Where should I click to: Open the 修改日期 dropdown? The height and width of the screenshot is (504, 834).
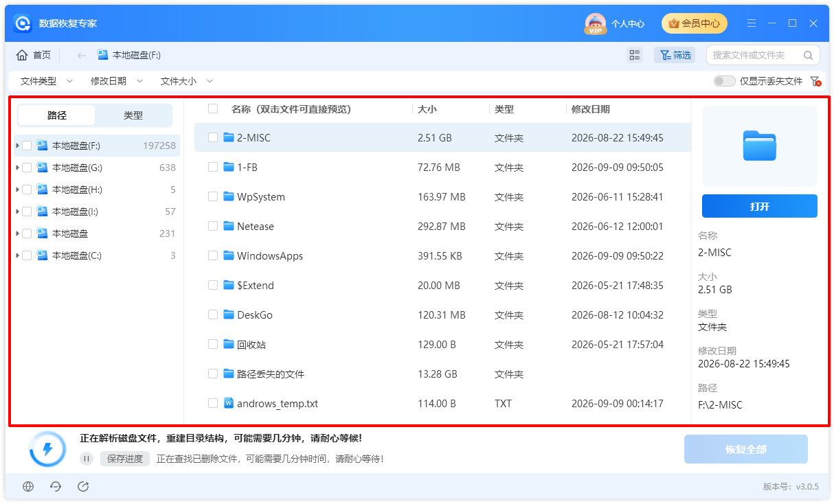pos(117,81)
